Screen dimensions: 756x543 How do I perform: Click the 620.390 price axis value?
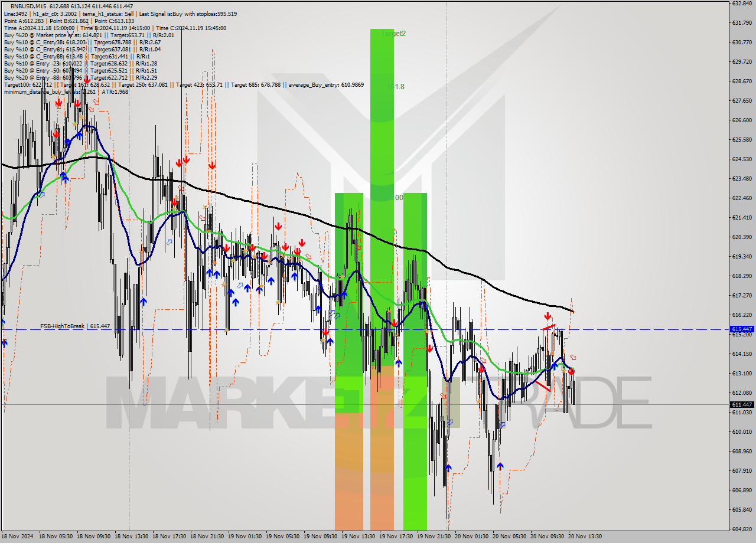pyautogui.click(x=741, y=237)
